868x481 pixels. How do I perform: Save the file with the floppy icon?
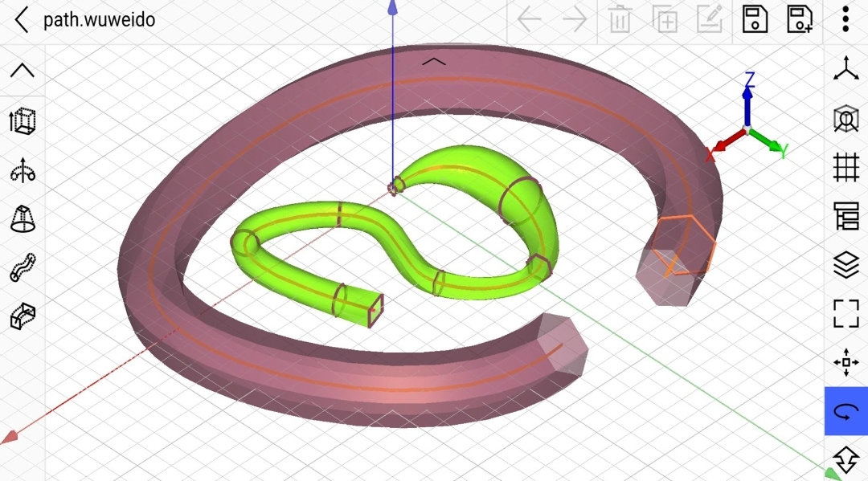pyautogui.click(x=755, y=19)
